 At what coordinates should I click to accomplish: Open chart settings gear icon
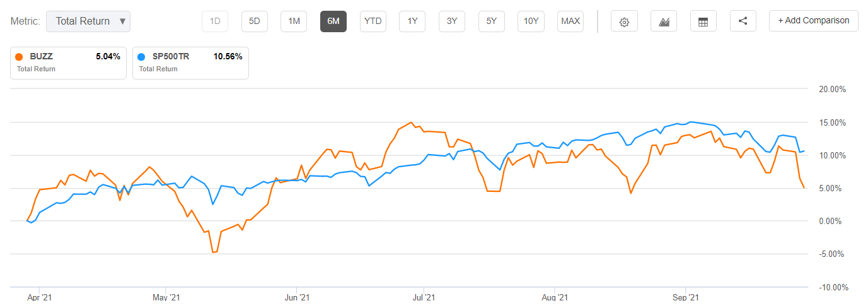pos(624,21)
